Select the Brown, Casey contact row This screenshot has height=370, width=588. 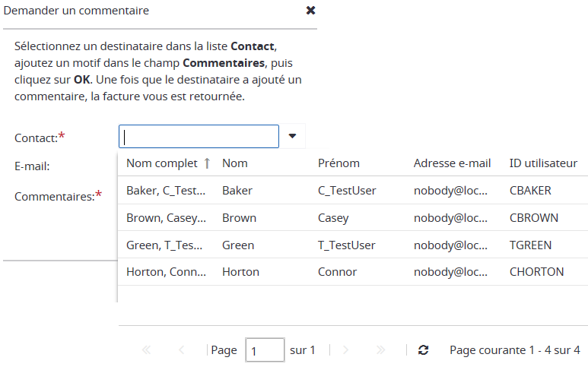[166, 218]
